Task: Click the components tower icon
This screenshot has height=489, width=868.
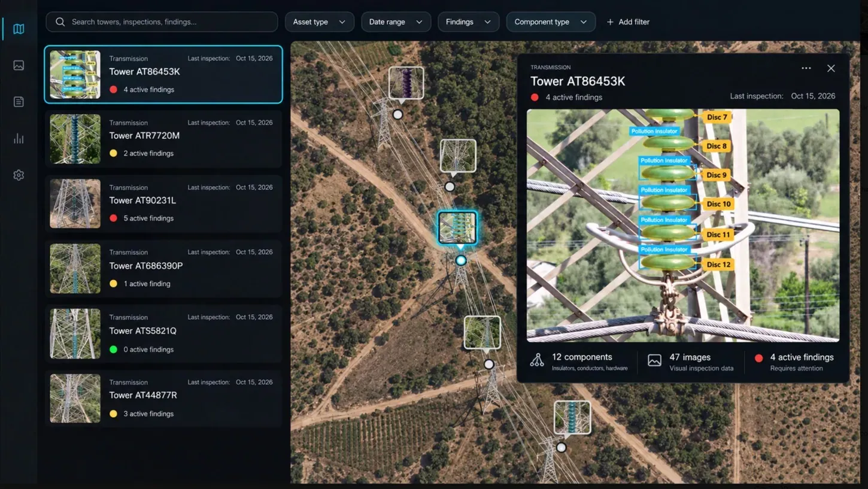Action: 537,360
